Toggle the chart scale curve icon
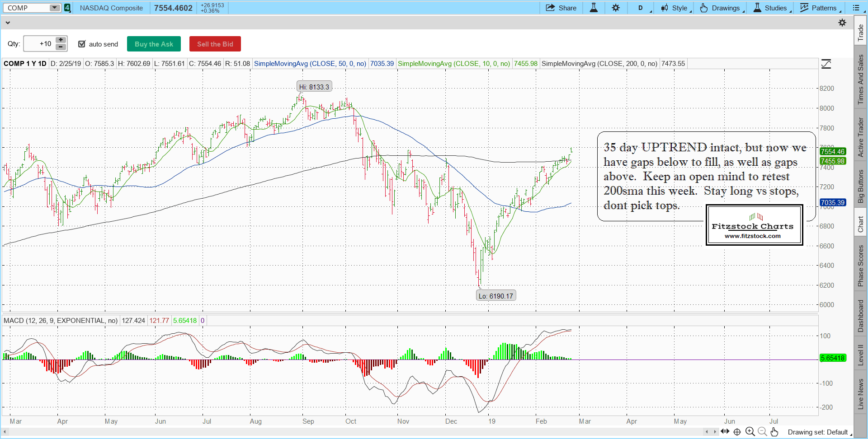 (x=826, y=64)
